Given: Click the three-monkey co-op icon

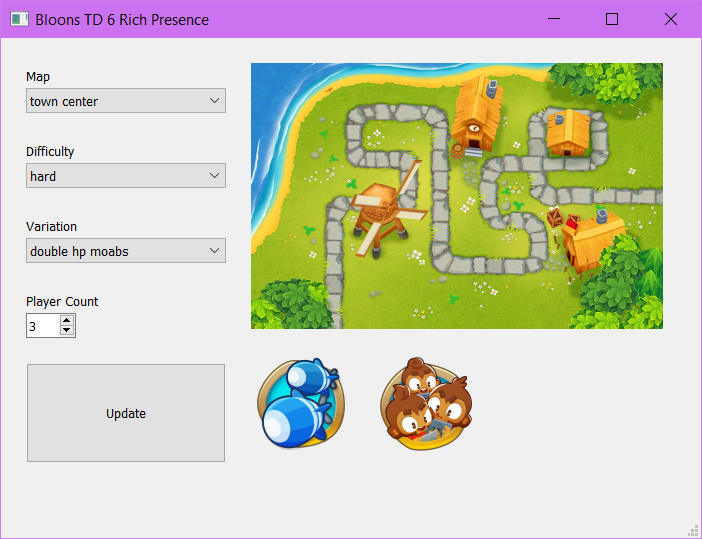Looking at the screenshot, I should click(425, 404).
